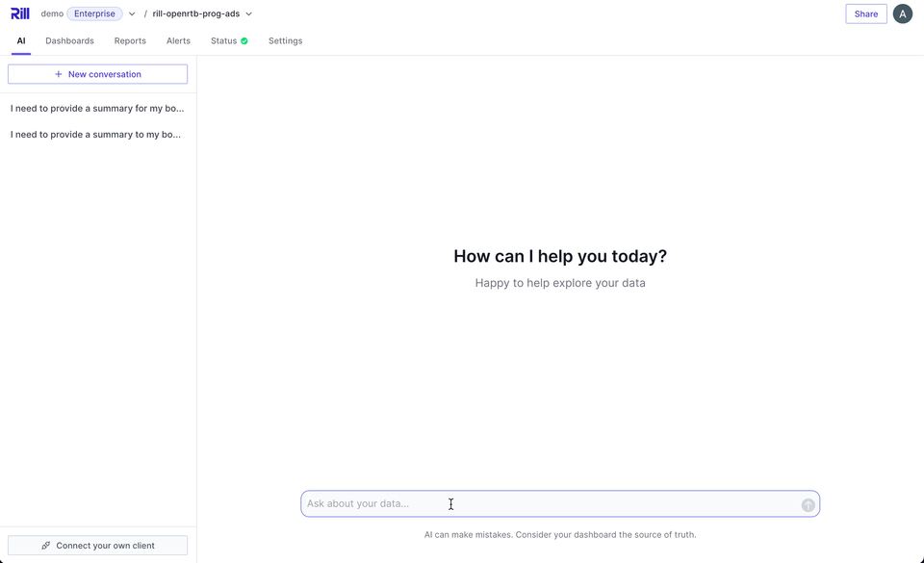Image resolution: width=924 pixels, height=563 pixels.
Task: View the Status tab with green check
Action: tap(229, 41)
